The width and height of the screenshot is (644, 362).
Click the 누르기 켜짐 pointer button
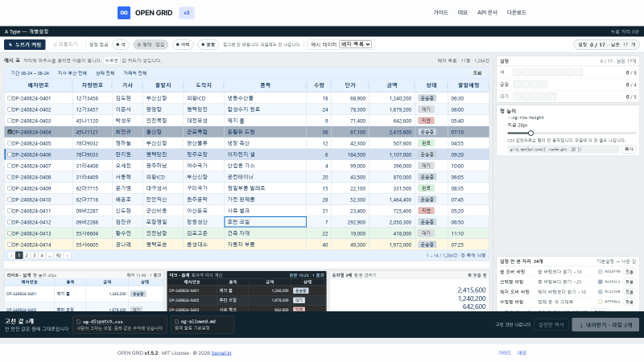tap(25, 44)
